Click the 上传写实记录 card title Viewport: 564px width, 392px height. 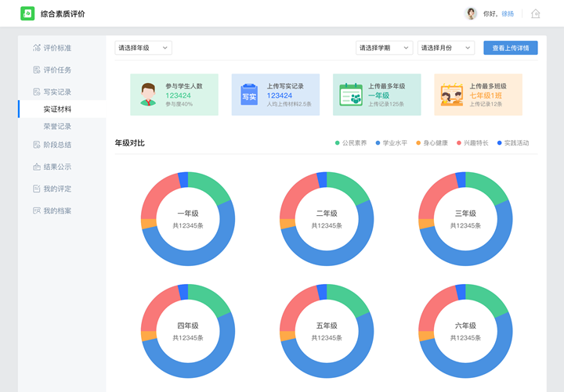click(x=285, y=86)
